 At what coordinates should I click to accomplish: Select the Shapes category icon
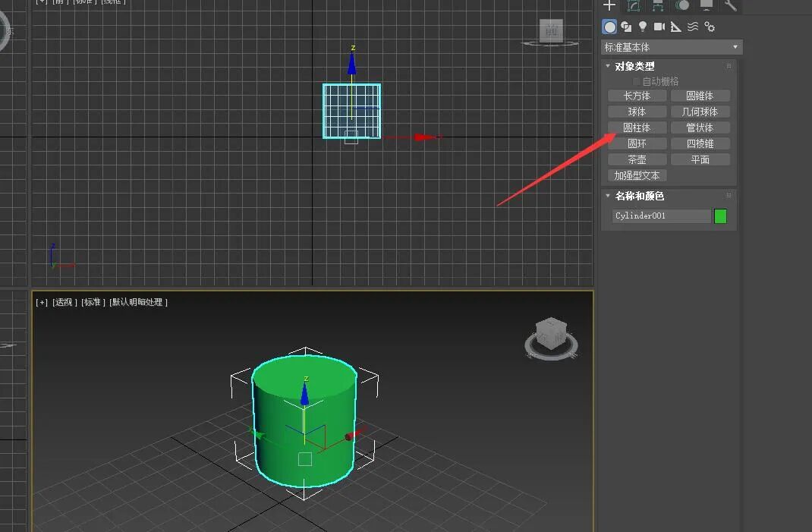tap(626, 27)
